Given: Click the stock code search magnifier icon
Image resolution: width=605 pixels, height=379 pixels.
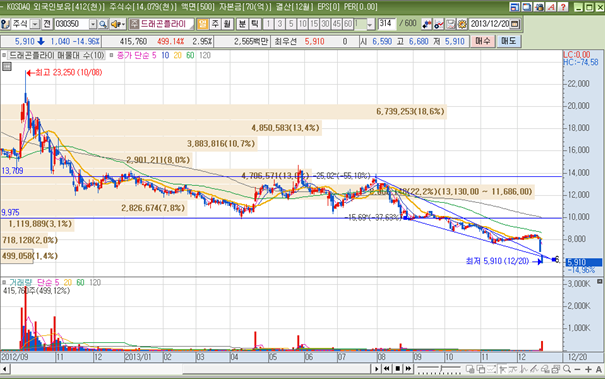Looking at the screenshot, I should (103, 24).
